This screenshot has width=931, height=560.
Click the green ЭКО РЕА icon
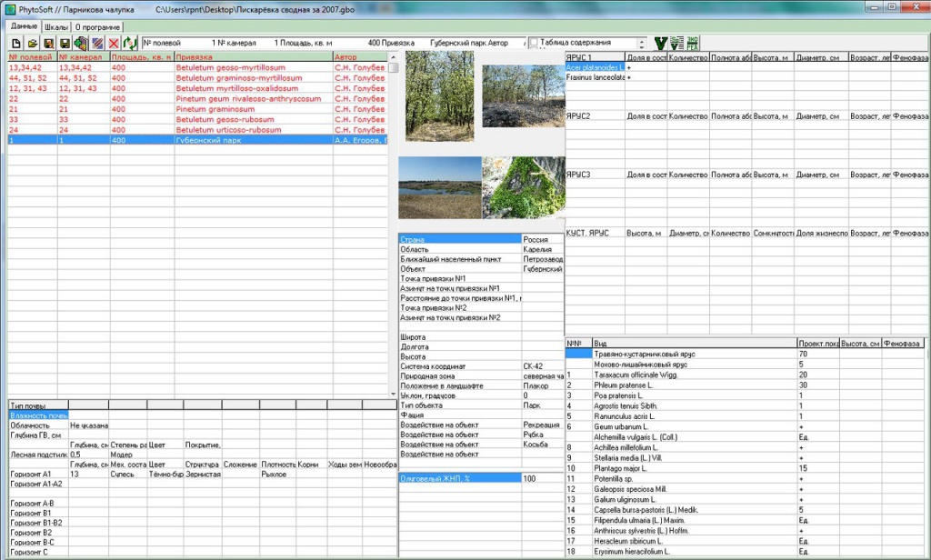click(x=692, y=44)
